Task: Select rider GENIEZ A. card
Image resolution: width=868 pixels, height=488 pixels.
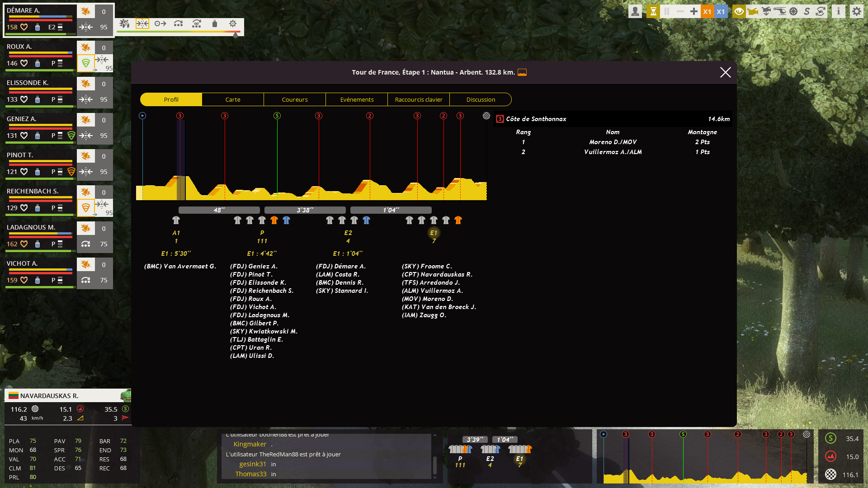Action: coord(40,129)
